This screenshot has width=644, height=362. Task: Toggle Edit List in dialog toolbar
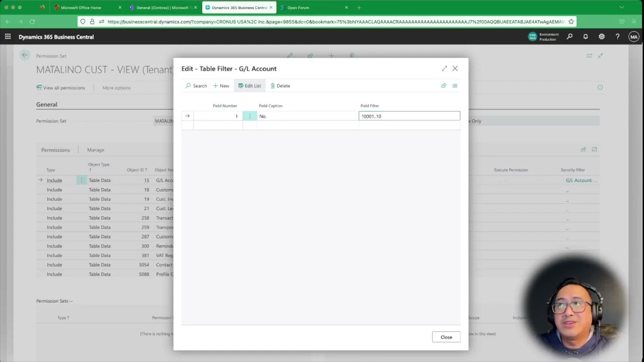pos(250,85)
